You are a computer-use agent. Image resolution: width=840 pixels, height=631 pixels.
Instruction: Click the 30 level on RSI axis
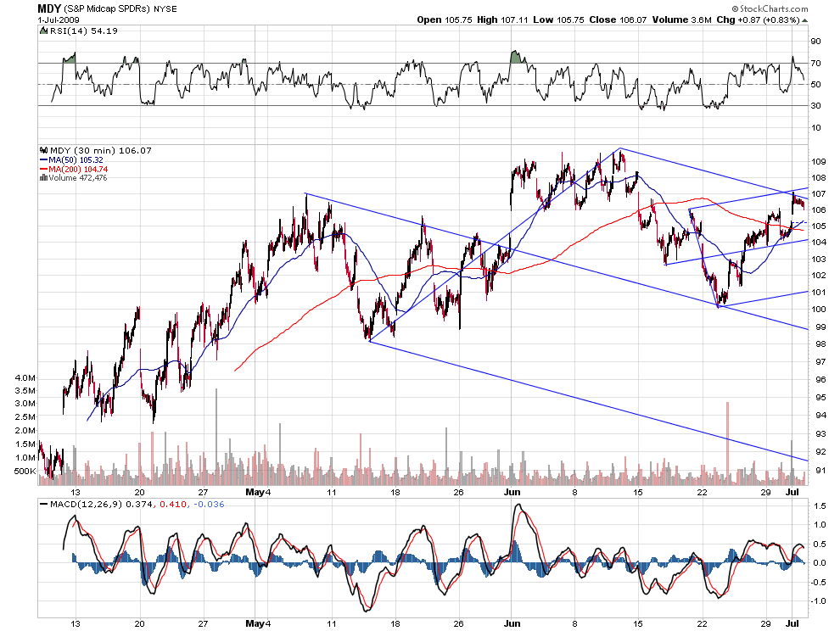(816, 105)
